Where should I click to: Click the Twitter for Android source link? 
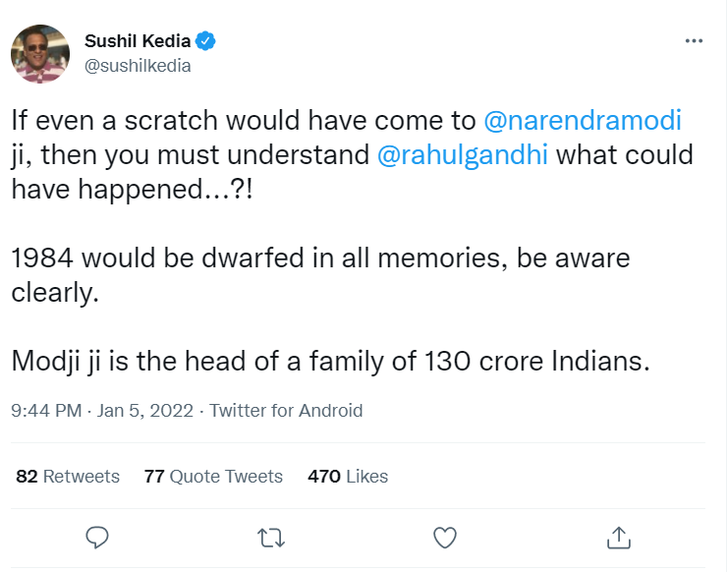[x=286, y=411]
